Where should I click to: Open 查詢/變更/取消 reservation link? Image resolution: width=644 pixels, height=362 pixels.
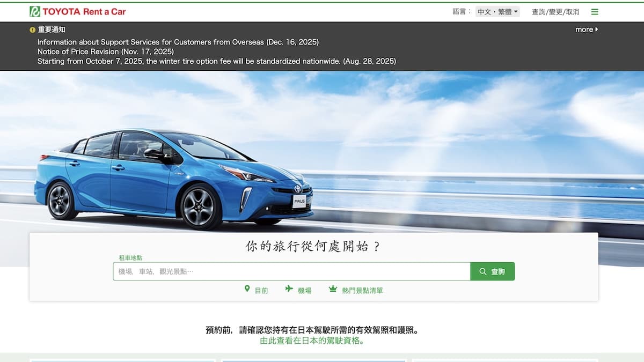(x=555, y=12)
